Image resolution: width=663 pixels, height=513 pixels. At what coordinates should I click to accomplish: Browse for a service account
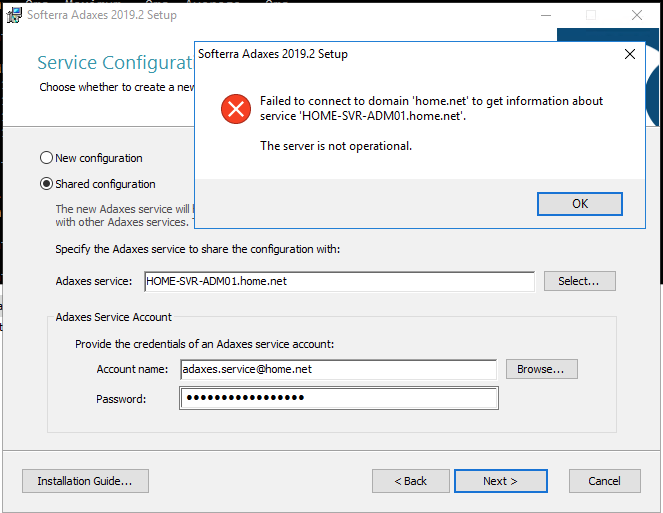tap(541, 369)
